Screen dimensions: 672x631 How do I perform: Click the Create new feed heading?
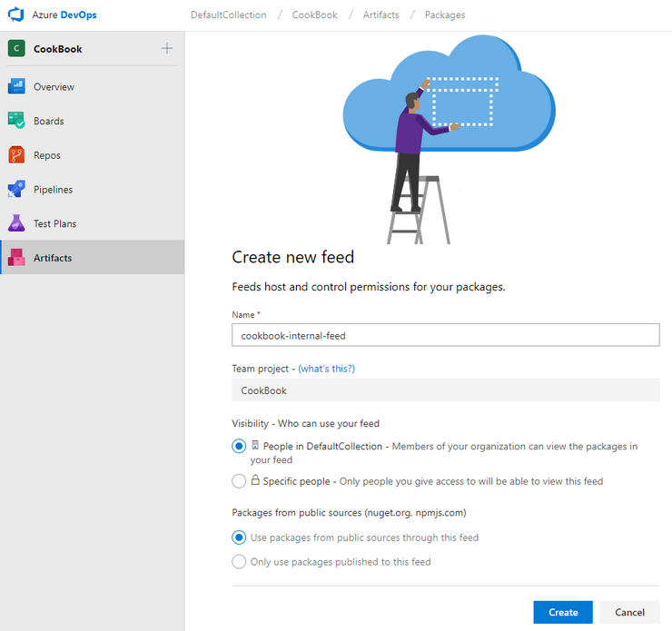pyautogui.click(x=293, y=257)
